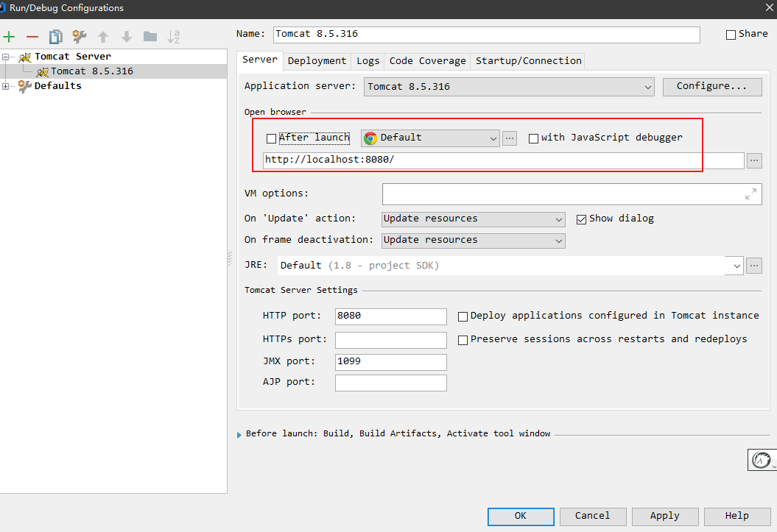777x532 pixels.
Task: Open the On 'Update' action dropdown
Action: pos(473,219)
